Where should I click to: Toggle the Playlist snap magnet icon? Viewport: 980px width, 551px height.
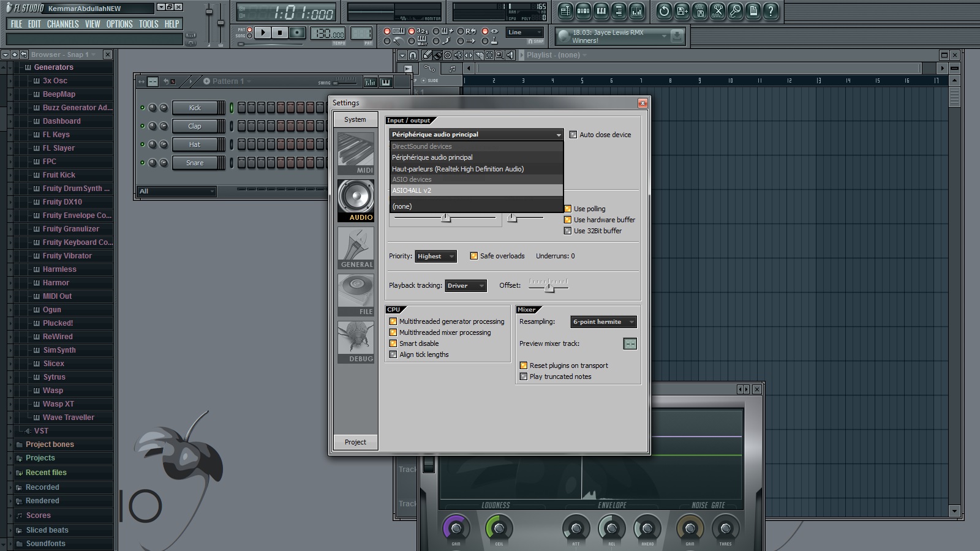click(x=413, y=55)
